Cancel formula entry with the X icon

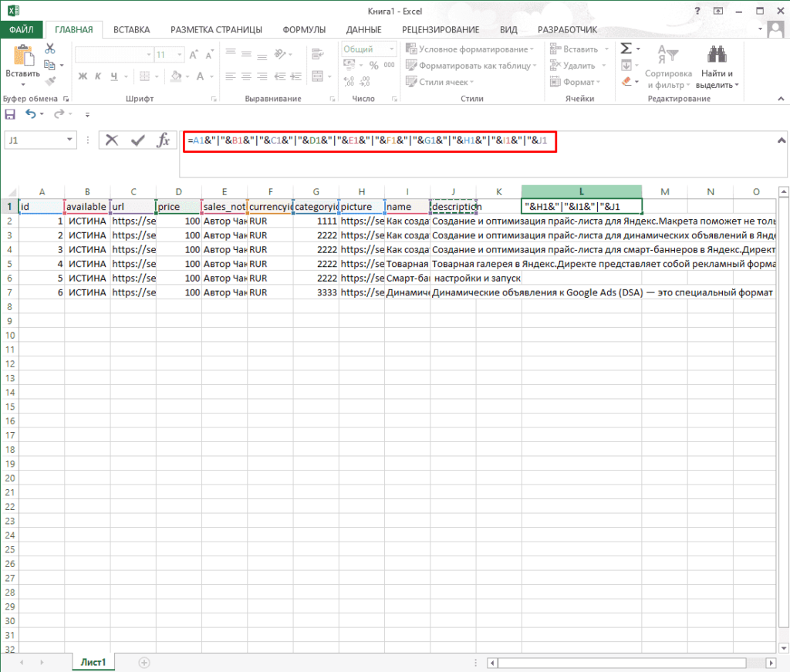[x=113, y=140]
